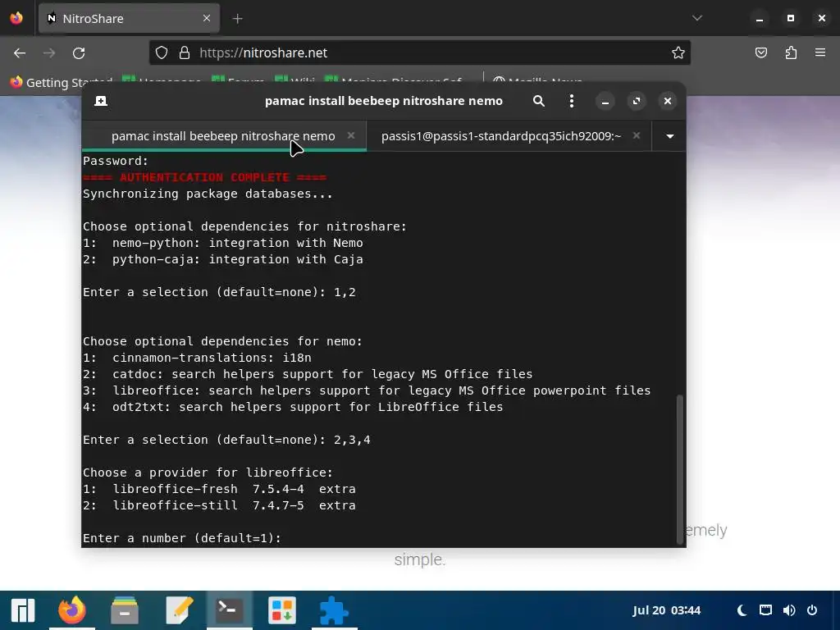Click the 'catdoc: search helpers' line
The width and height of the screenshot is (840, 630).
pos(308,374)
